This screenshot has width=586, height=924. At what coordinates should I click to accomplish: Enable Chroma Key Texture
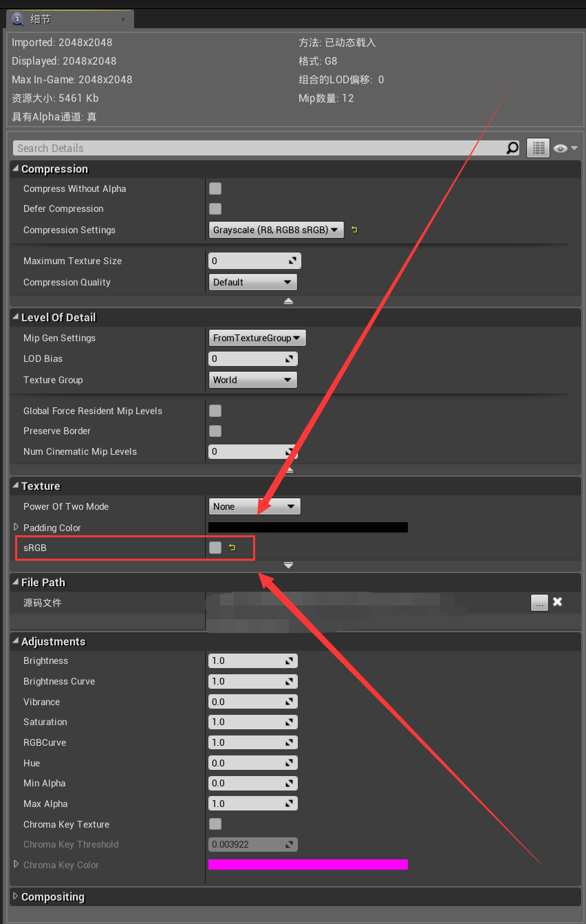215,824
